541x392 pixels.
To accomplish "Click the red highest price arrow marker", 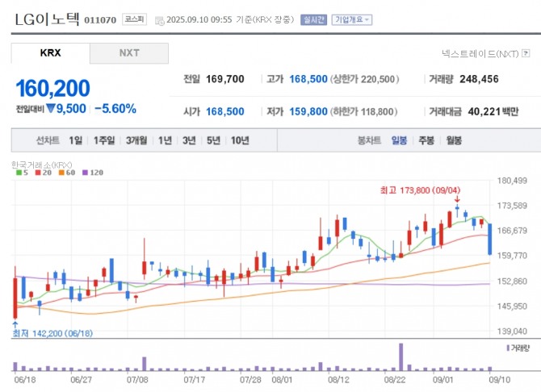I will pyautogui.click(x=456, y=198).
